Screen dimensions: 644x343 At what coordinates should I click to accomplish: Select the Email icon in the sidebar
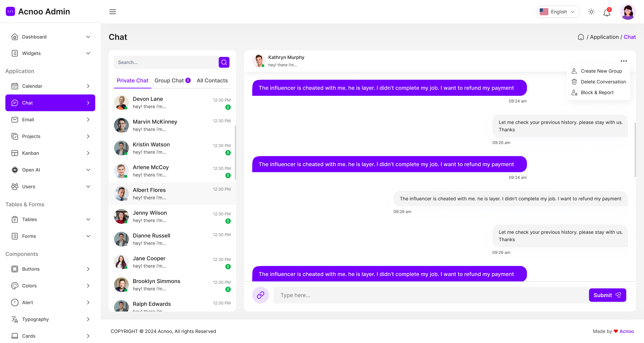point(15,120)
